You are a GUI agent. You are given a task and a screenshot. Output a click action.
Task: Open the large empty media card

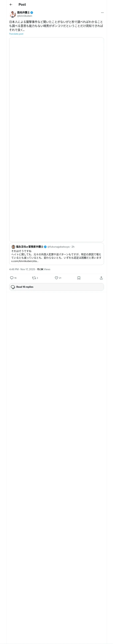click(56, 139)
